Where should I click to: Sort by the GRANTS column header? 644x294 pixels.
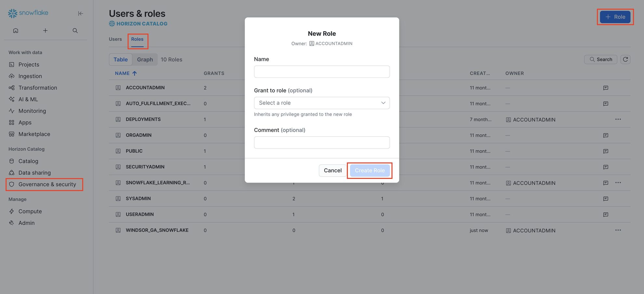[x=214, y=73]
